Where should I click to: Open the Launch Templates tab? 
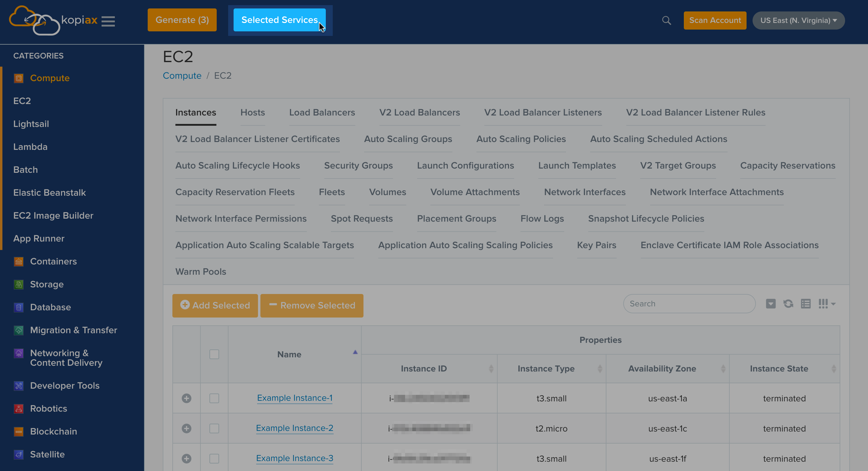577,166
